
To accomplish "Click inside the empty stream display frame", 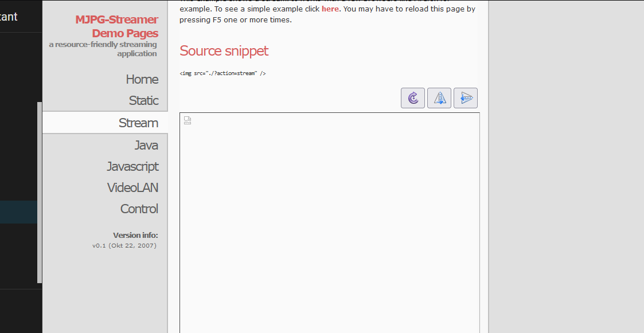I will [330, 224].
